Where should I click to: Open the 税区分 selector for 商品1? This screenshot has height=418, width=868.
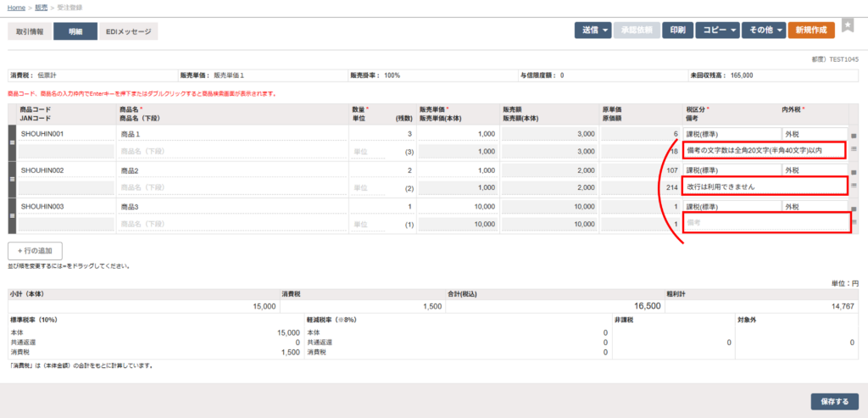click(x=731, y=134)
